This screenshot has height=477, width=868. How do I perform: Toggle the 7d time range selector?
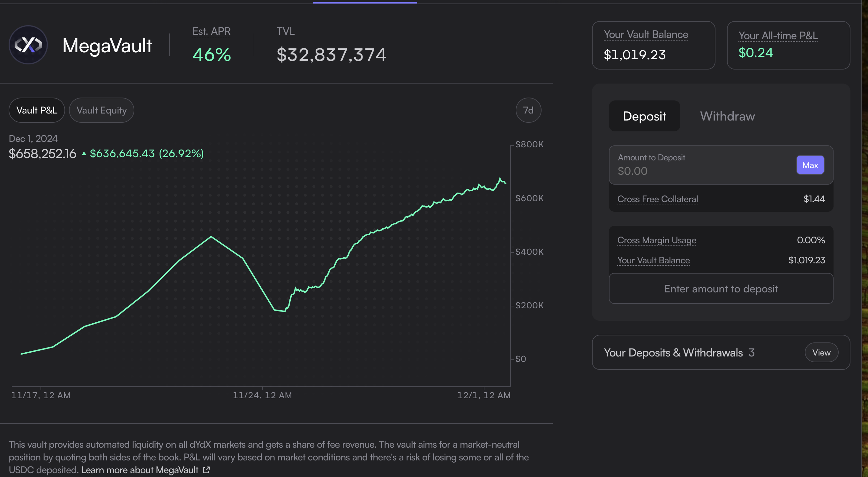tap(528, 110)
